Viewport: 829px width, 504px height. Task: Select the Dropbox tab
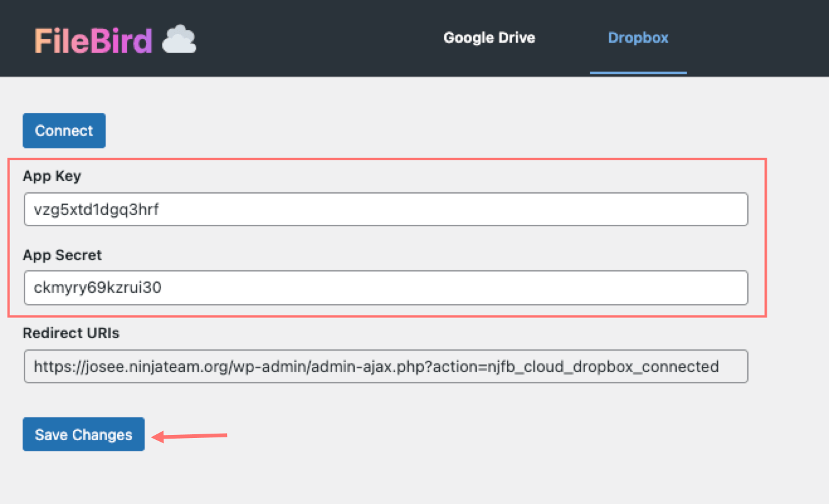coord(638,38)
